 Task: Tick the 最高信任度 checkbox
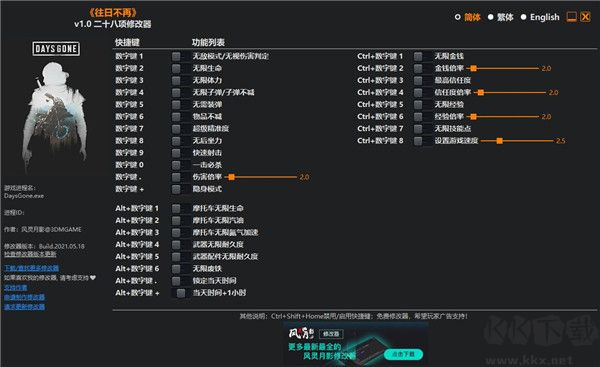tap(418, 80)
